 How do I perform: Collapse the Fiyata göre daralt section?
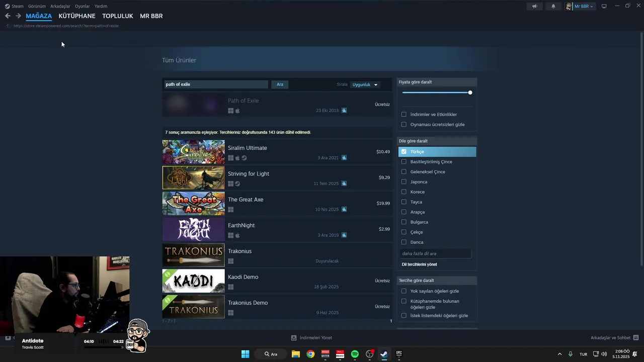tap(437, 82)
